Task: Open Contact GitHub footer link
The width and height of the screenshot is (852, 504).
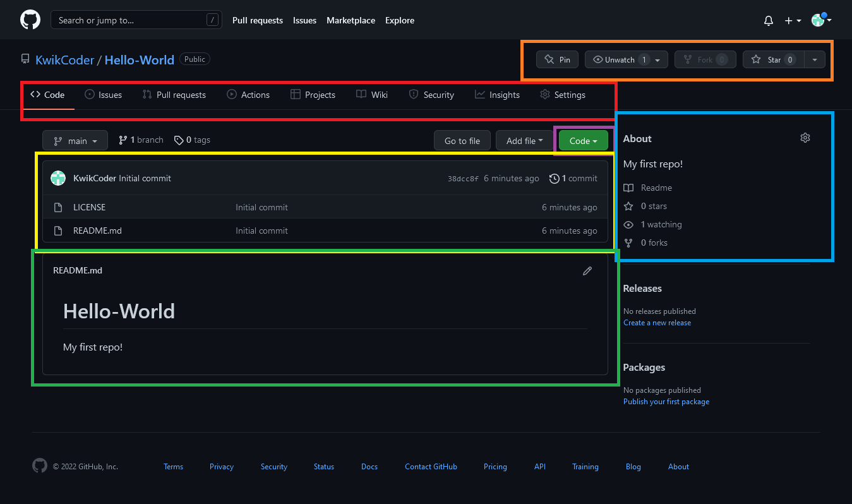Action: pyautogui.click(x=431, y=467)
